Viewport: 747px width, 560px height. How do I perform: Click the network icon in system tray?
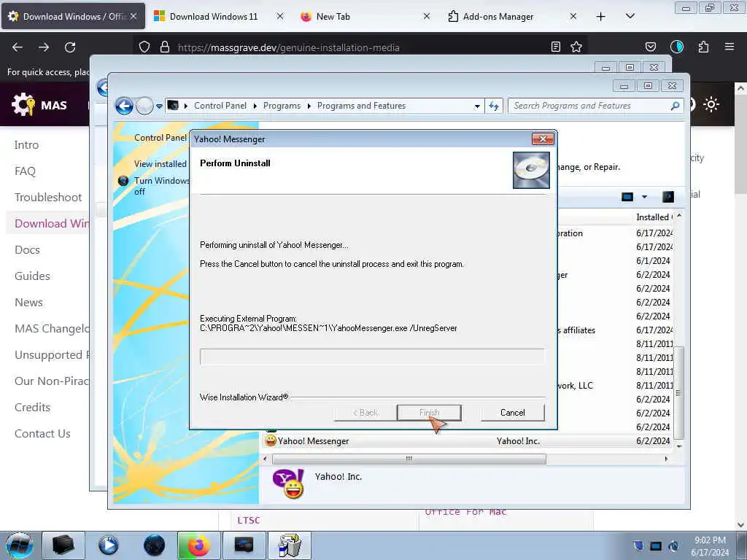click(x=656, y=546)
